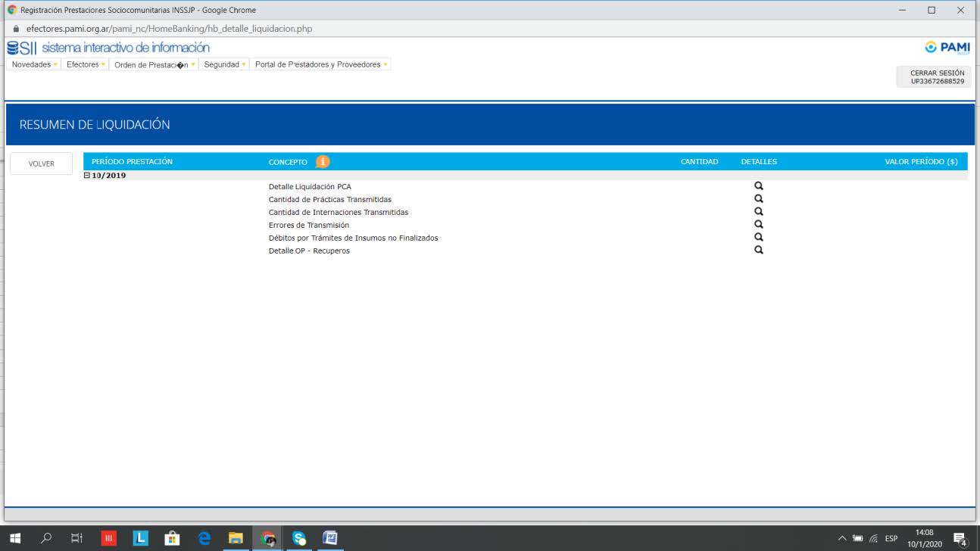The height and width of the screenshot is (551, 980).
Task: Open the Efectores dropdown menu
Action: point(86,64)
